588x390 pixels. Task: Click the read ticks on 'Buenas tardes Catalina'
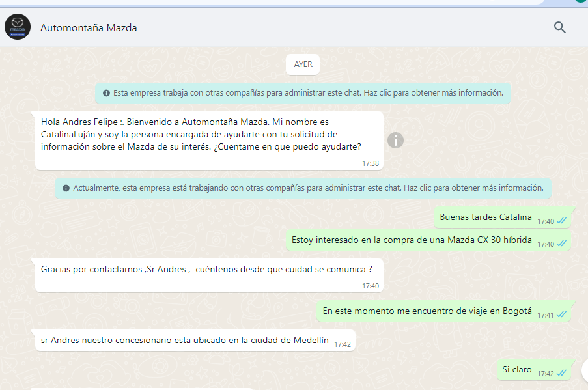[561, 221]
